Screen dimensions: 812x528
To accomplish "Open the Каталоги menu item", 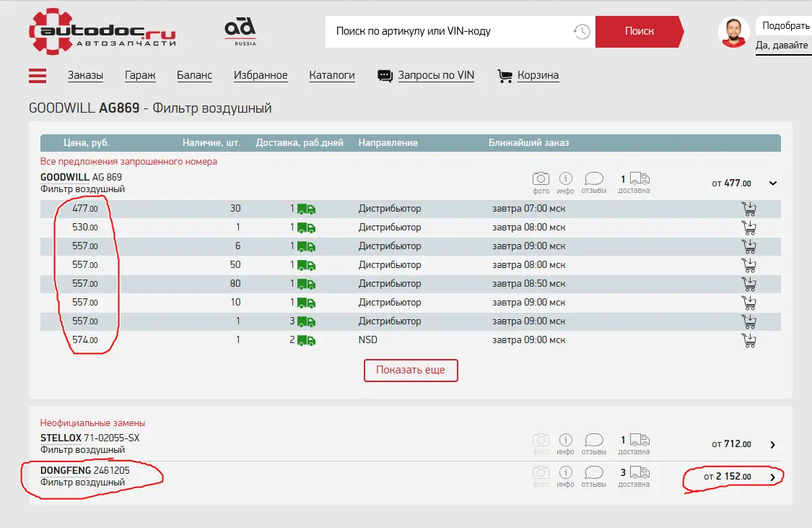I will coord(332,75).
